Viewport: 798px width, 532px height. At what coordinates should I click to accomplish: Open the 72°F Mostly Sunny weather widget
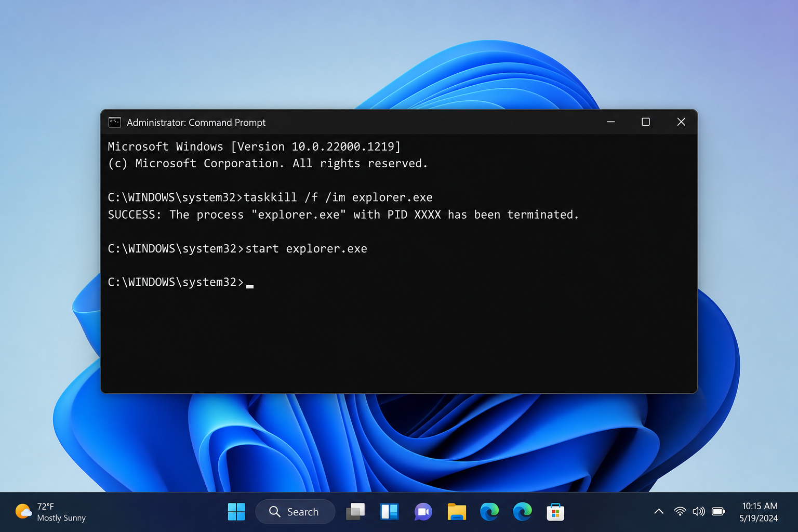tap(50, 512)
